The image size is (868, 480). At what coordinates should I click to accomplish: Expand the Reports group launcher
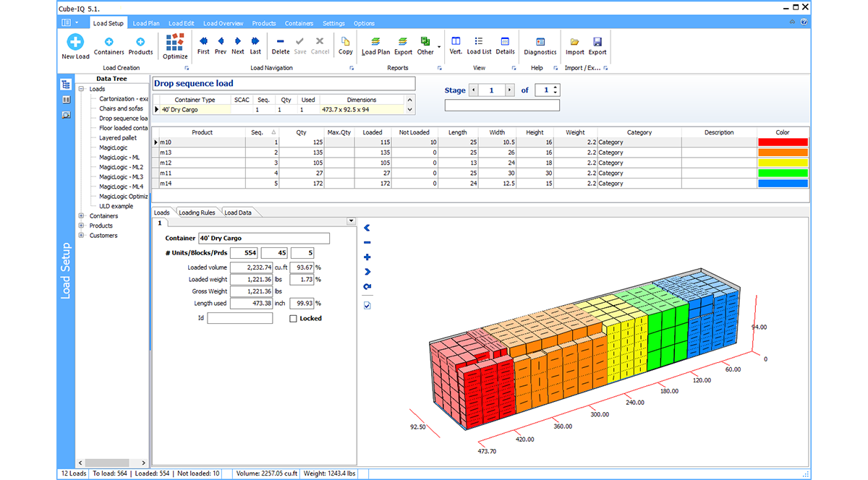(x=439, y=68)
